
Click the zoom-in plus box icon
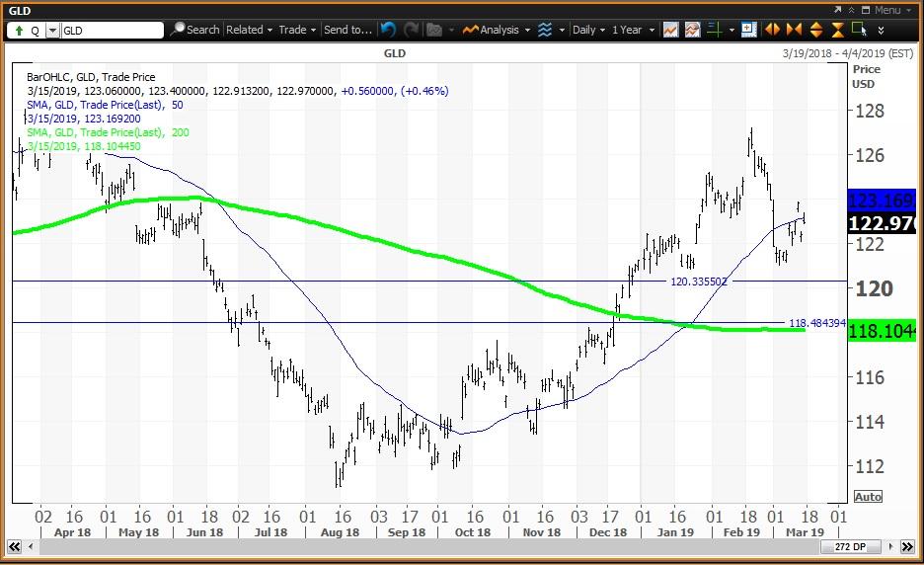coord(748,30)
